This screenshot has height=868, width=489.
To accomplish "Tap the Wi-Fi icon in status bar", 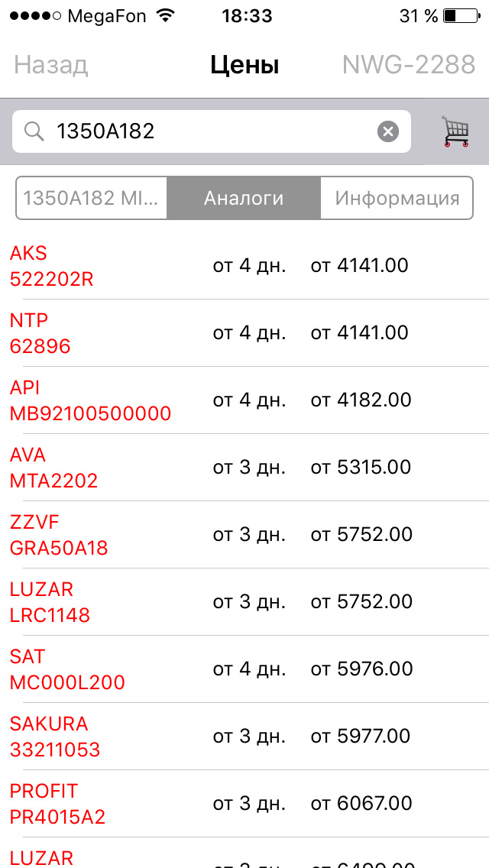I will point(164,15).
